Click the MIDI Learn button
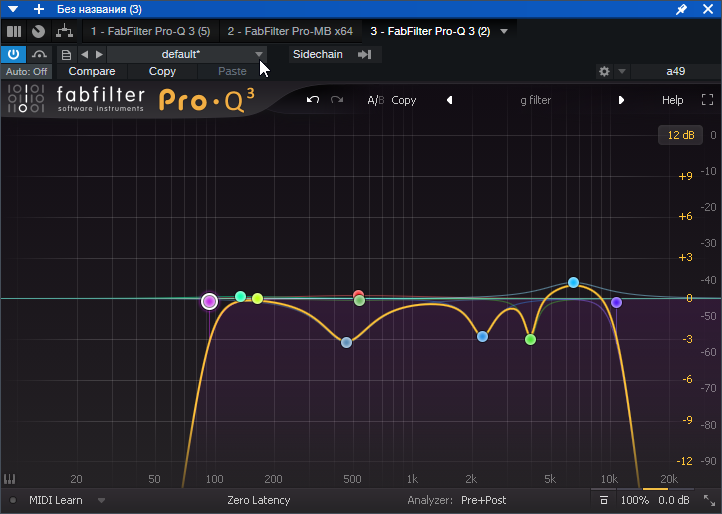The image size is (722, 514). coord(56,500)
